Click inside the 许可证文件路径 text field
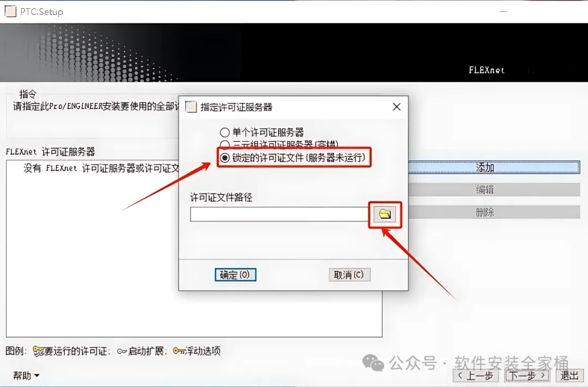The width and height of the screenshot is (588, 387). pyautogui.click(x=279, y=214)
